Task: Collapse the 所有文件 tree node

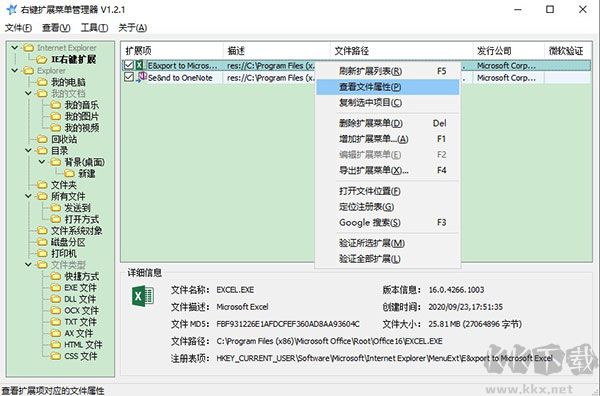Action: pyautogui.click(x=28, y=196)
